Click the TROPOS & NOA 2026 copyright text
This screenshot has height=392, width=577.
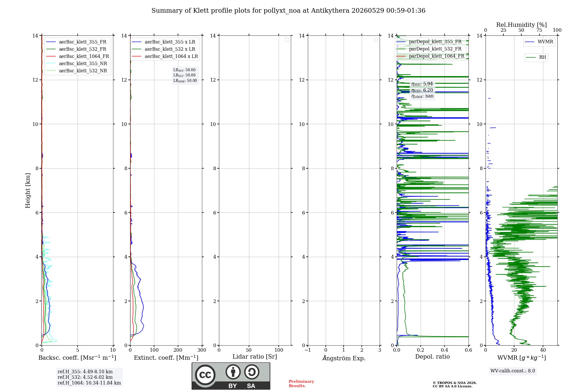(x=455, y=383)
